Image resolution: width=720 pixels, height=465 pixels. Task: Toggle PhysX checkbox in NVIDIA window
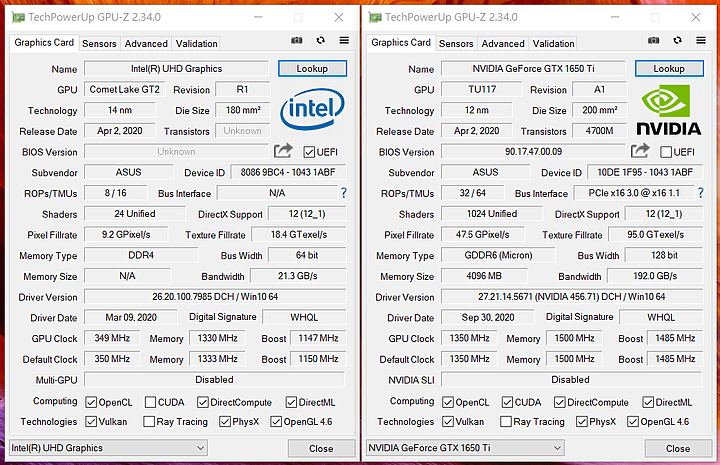coord(582,421)
